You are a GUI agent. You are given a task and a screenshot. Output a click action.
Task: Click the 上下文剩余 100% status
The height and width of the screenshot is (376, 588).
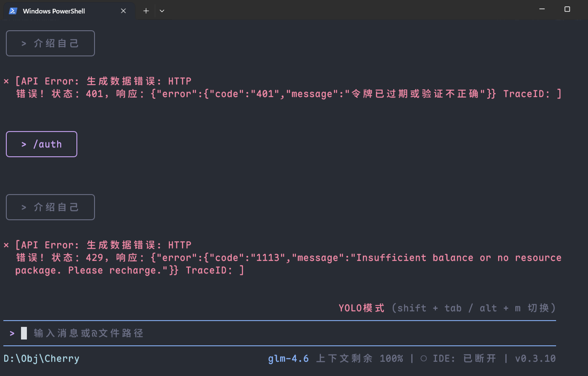point(359,358)
